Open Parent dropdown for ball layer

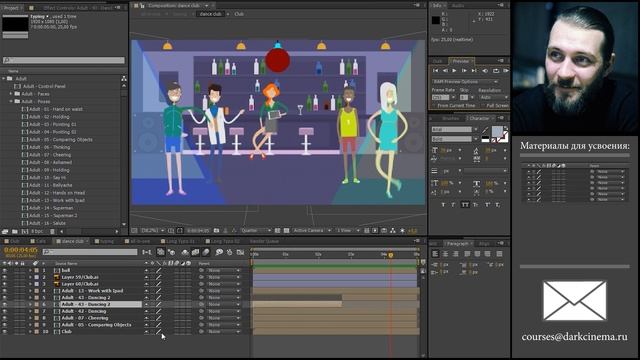(x=223, y=271)
